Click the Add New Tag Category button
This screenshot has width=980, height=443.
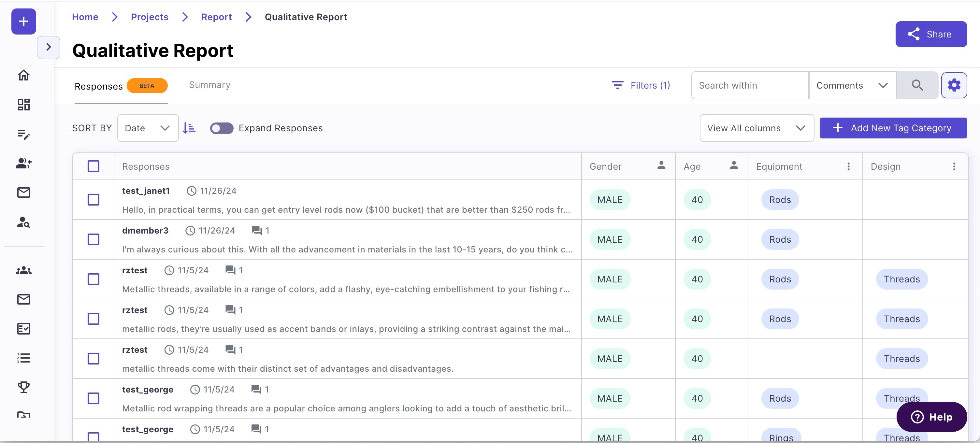[x=893, y=128]
